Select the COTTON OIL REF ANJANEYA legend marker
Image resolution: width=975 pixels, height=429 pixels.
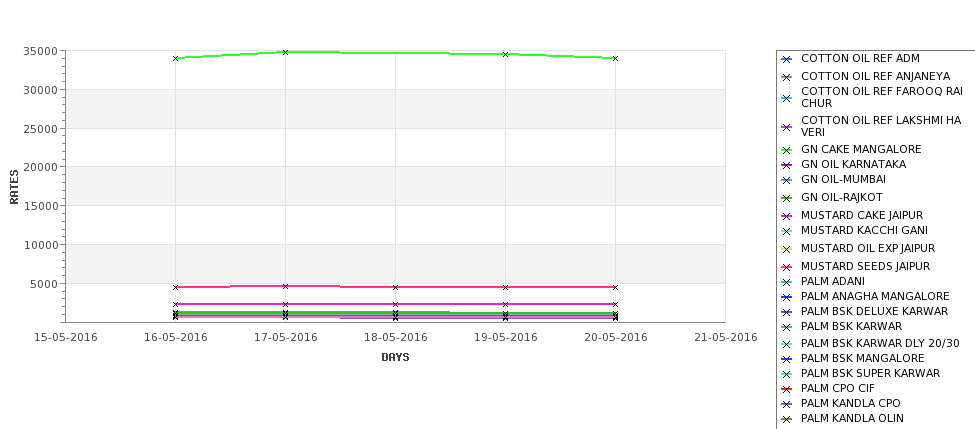tap(787, 77)
